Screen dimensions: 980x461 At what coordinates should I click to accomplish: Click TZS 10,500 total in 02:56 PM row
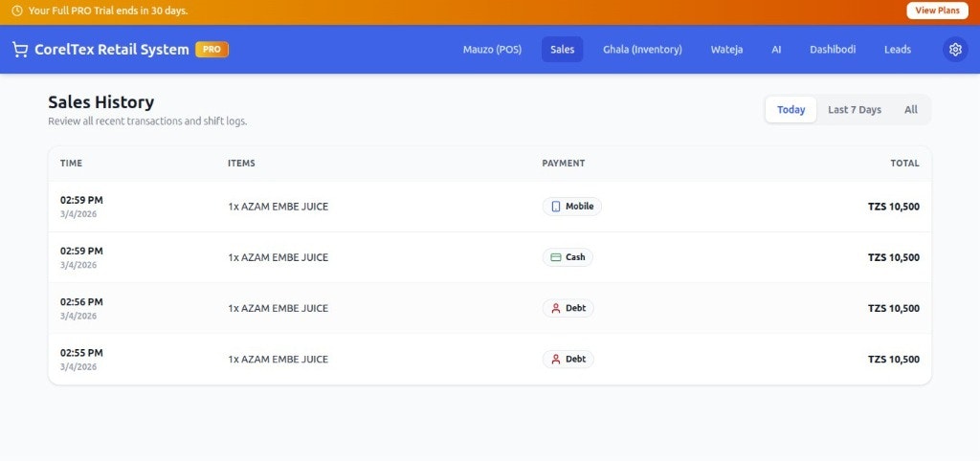tap(894, 309)
